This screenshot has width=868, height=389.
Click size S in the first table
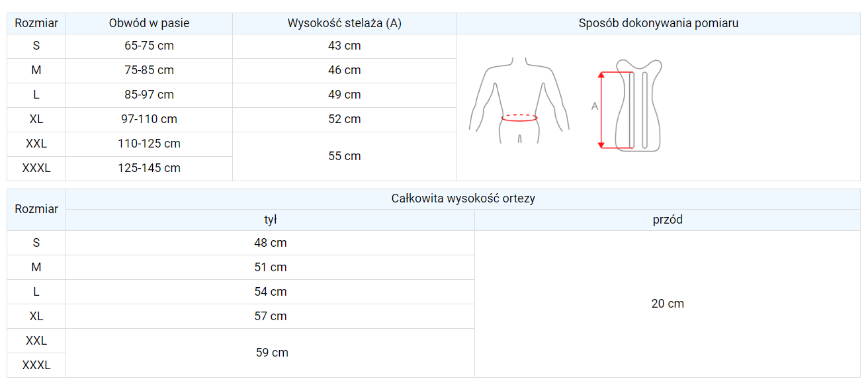36,46
